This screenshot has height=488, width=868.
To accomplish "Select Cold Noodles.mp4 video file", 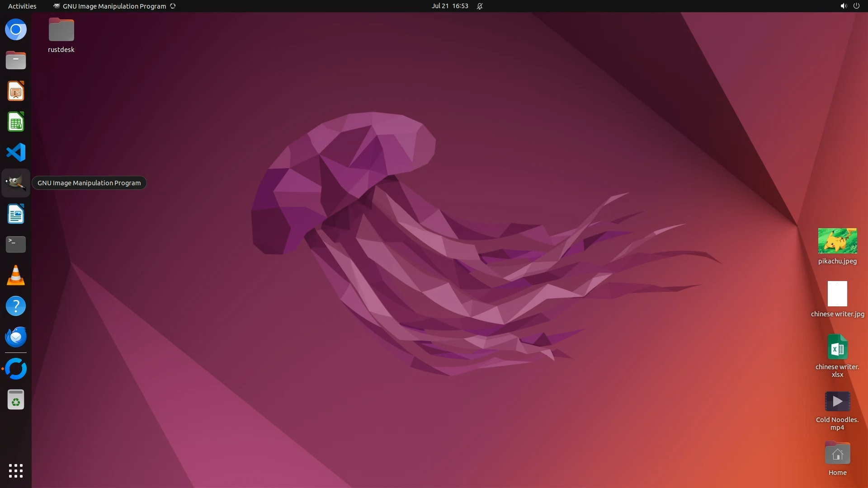I will 837,401.
